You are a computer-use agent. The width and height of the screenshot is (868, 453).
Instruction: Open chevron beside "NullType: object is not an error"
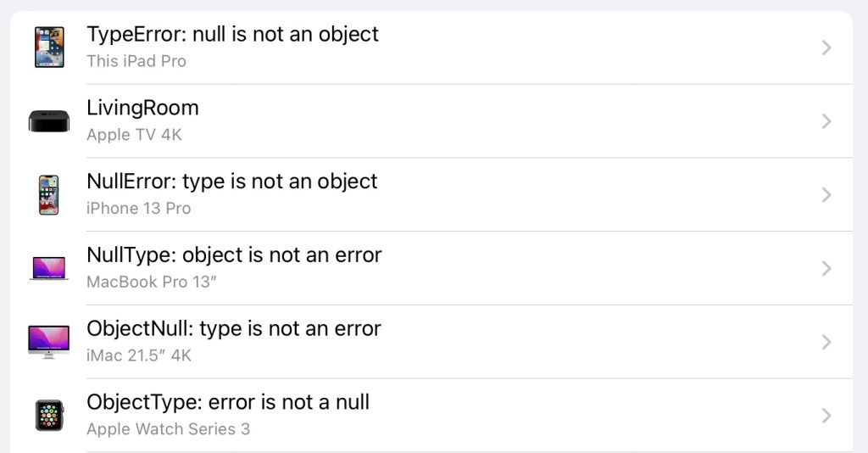click(x=826, y=269)
